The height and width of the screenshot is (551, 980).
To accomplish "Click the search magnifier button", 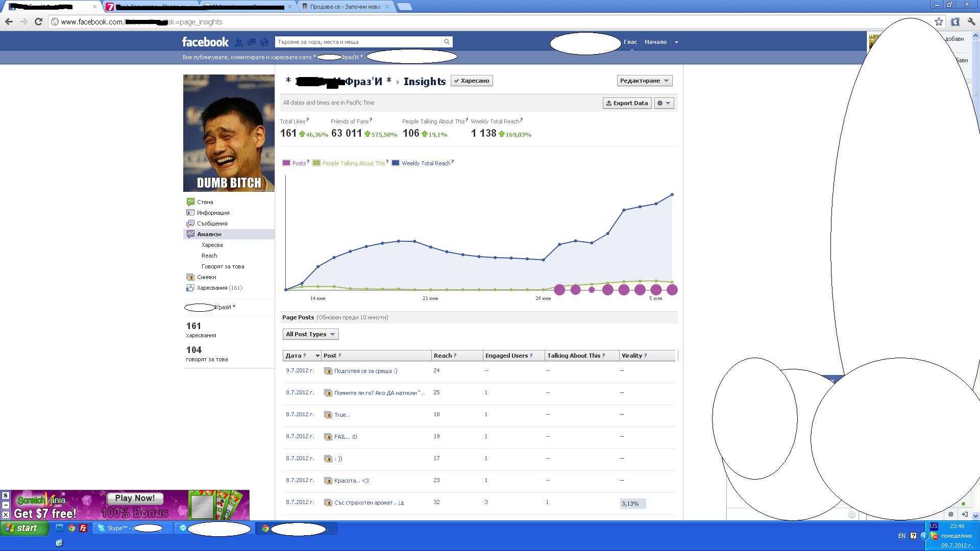I will [x=447, y=42].
